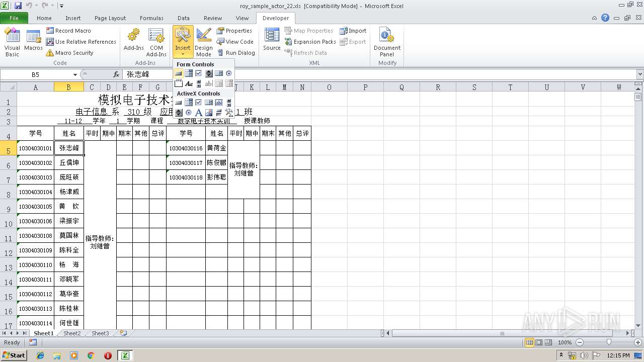Viewport: 644px width, 362px height.
Task: Switch to the Review tab
Action: point(213,18)
